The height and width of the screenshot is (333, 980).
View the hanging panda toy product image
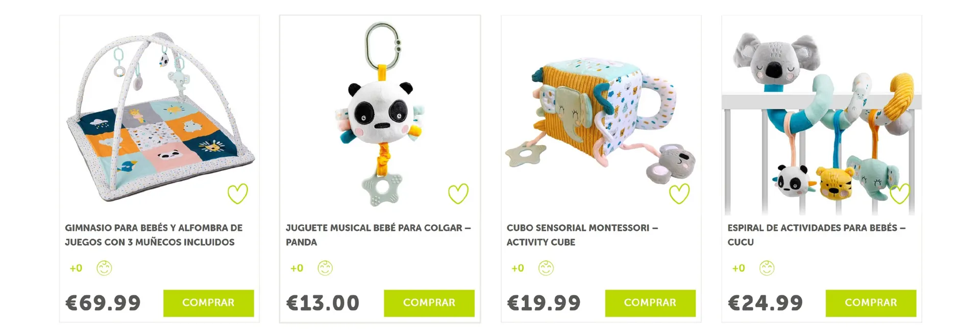[x=380, y=115]
